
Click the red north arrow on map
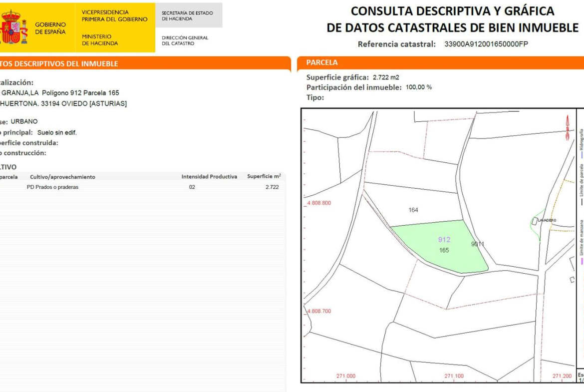(567, 127)
